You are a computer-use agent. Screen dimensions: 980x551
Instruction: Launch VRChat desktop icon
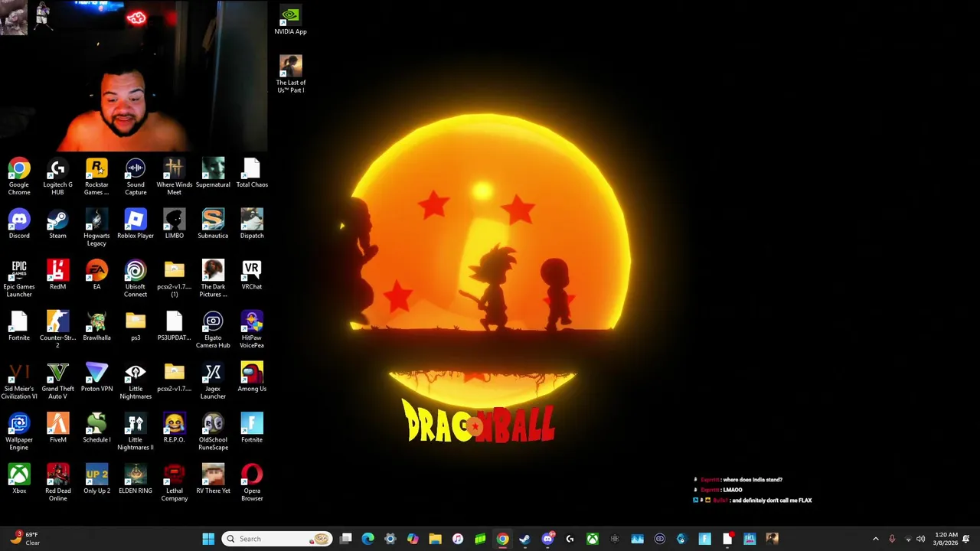tap(252, 275)
